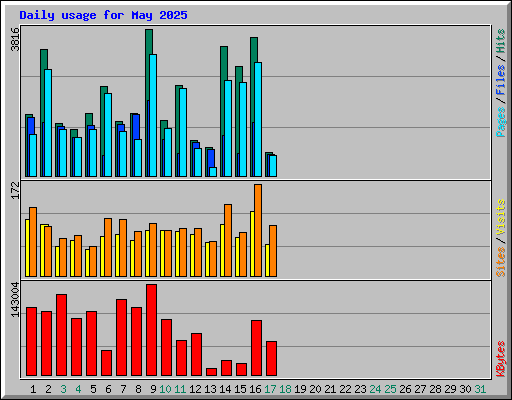Click green day 17 axis label
Image resolution: width=512 pixels, height=400 pixels.
[x=270, y=389]
